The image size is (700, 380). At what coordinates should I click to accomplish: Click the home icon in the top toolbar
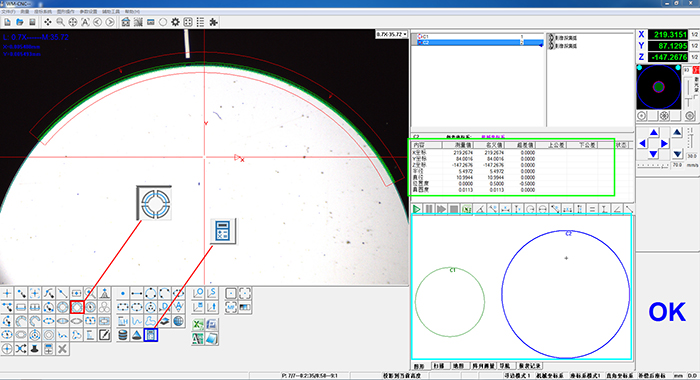pos(125,22)
